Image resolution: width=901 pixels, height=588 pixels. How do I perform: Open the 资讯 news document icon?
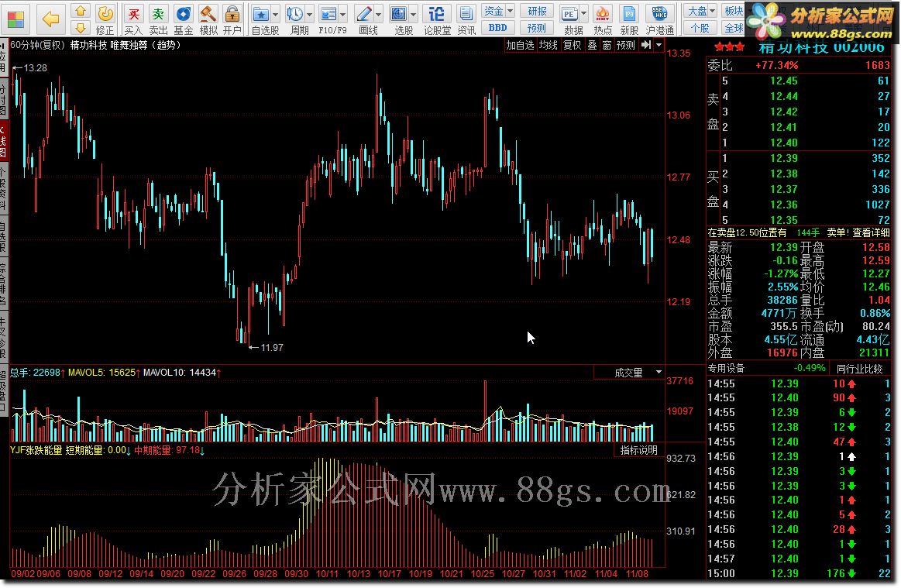pyautogui.click(x=466, y=14)
